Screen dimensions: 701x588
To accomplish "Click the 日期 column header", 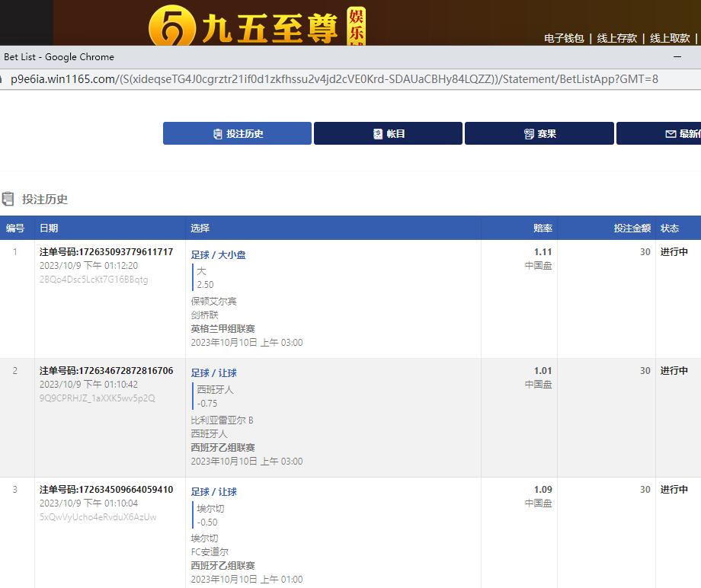I will (x=49, y=228).
